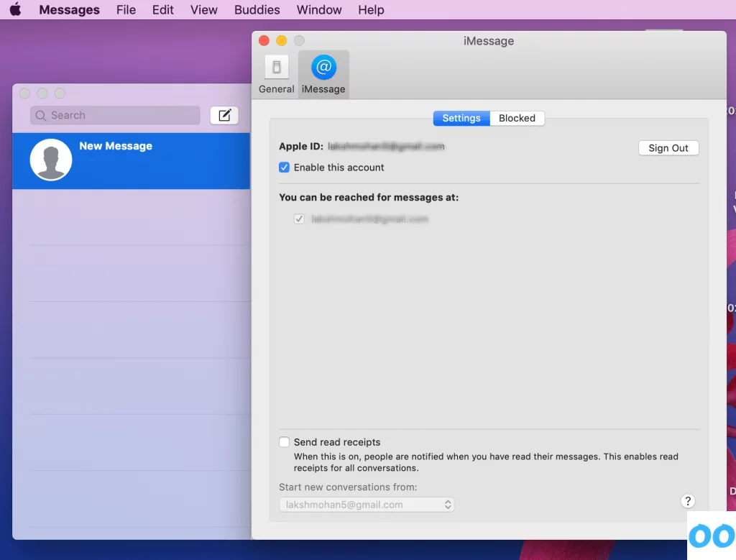736x560 pixels.
Task: Open the Apple menu
Action: point(15,9)
